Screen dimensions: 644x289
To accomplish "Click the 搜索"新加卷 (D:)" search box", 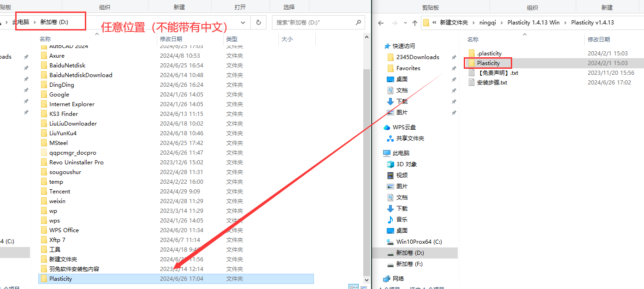I will pos(318,23).
